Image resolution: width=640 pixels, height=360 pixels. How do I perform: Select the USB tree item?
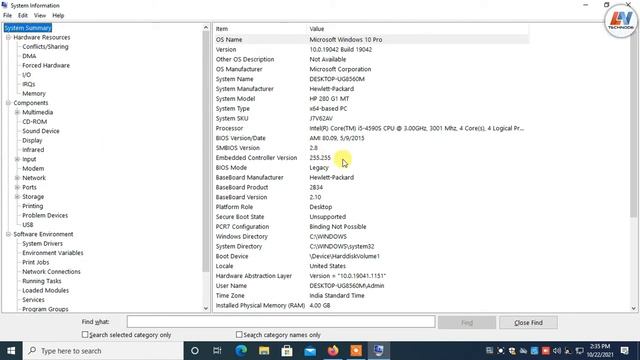(28, 225)
